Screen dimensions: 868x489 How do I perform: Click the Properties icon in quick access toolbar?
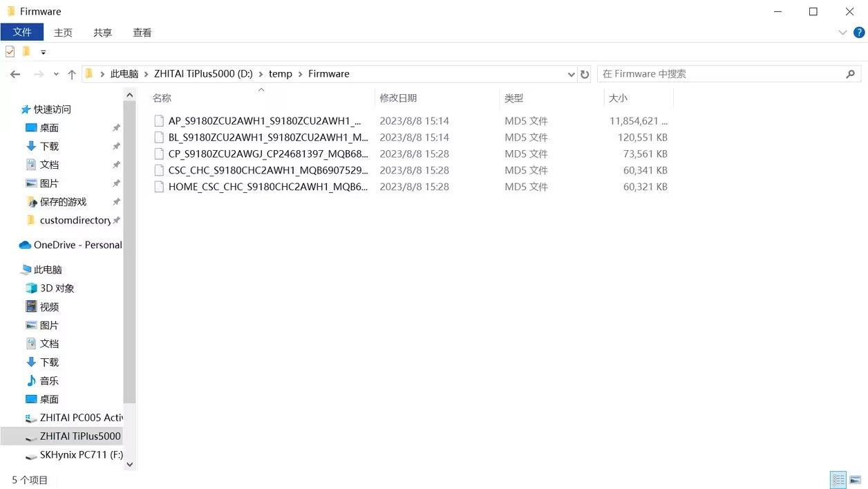(x=10, y=52)
